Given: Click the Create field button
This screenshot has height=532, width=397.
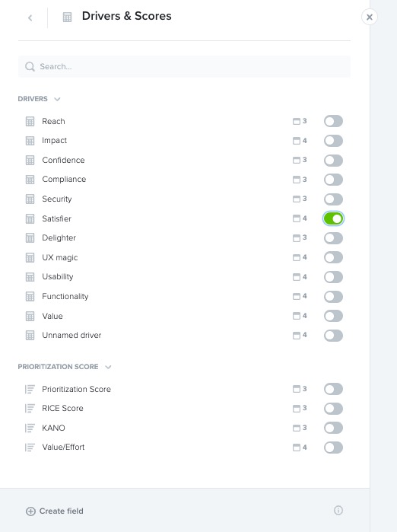Looking at the screenshot, I should tap(55, 511).
